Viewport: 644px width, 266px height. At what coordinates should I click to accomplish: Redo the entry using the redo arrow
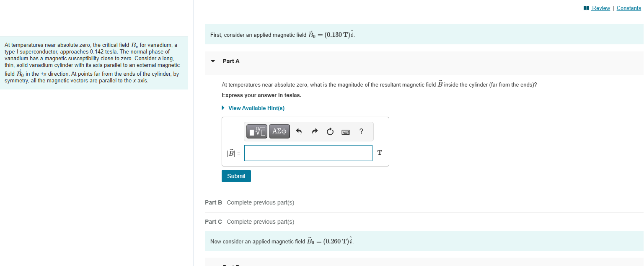(314, 131)
